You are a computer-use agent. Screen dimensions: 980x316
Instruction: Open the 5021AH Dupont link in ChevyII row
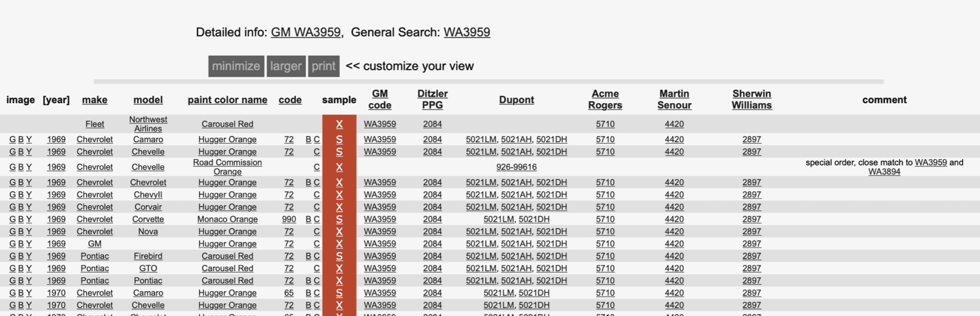(x=516, y=194)
